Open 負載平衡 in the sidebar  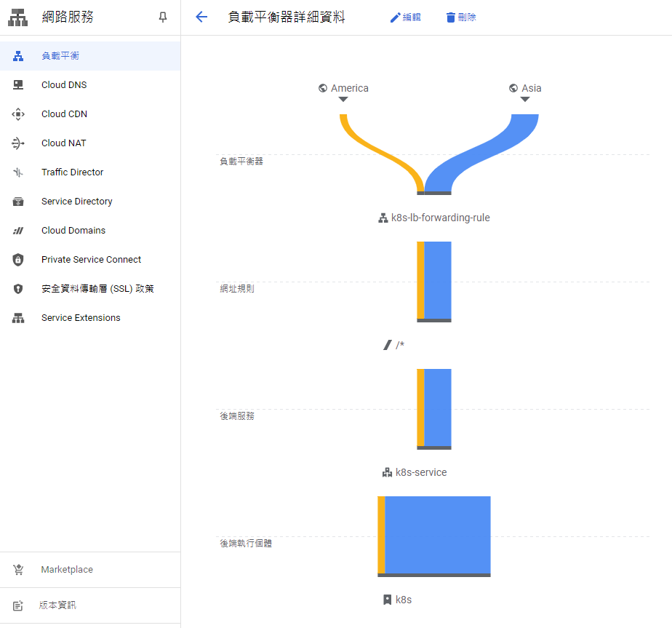60,56
